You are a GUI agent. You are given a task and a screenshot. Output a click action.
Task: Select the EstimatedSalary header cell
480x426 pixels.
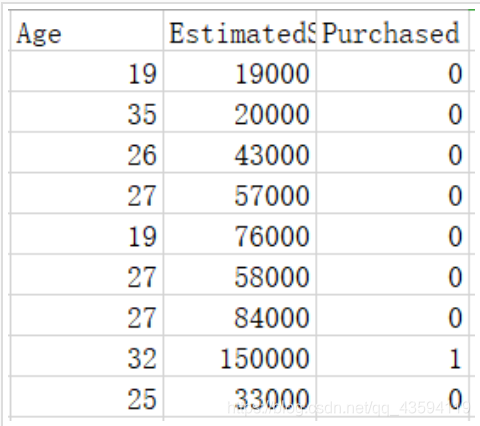[240, 31]
